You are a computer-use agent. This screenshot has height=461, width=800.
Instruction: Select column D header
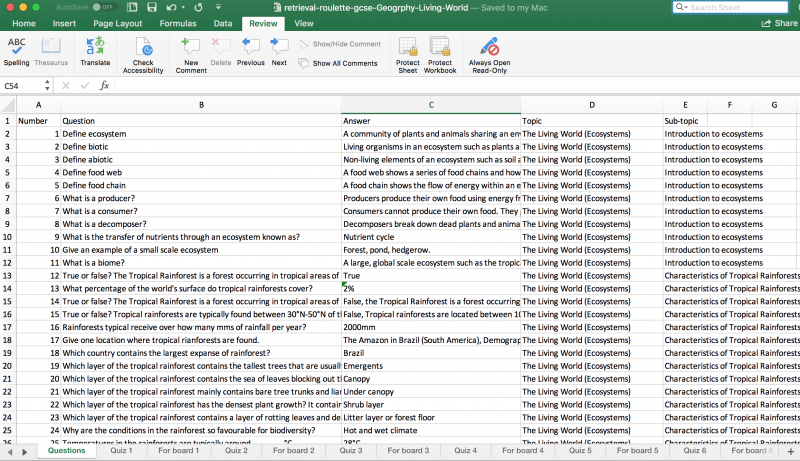pyautogui.click(x=591, y=105)
